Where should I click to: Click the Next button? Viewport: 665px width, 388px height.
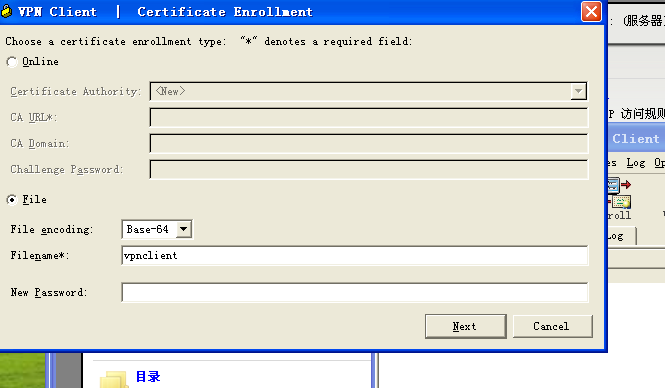pos(466,326)
